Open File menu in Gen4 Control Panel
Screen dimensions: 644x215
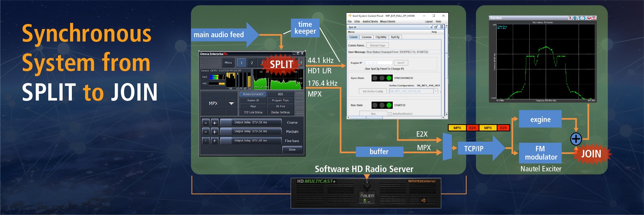[350, 21]
